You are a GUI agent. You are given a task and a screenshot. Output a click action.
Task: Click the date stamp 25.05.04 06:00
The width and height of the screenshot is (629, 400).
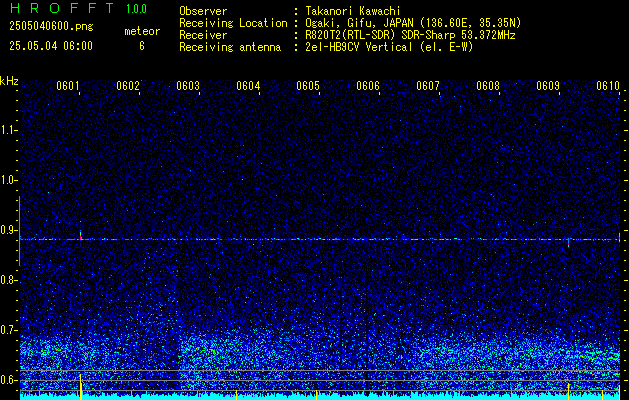51,45
